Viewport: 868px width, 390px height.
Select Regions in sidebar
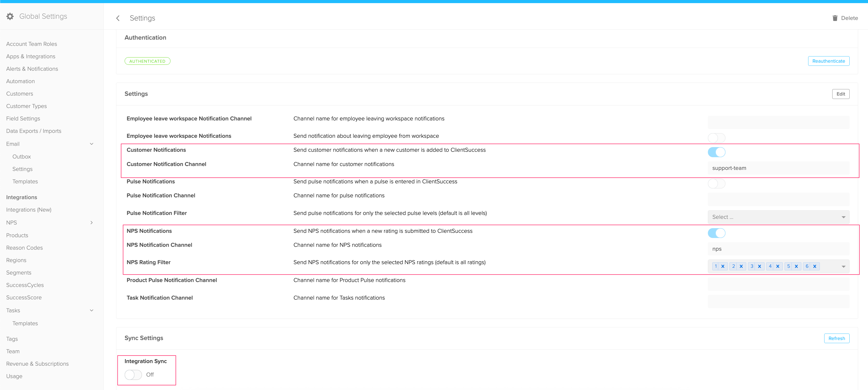[x=16, y=260]
